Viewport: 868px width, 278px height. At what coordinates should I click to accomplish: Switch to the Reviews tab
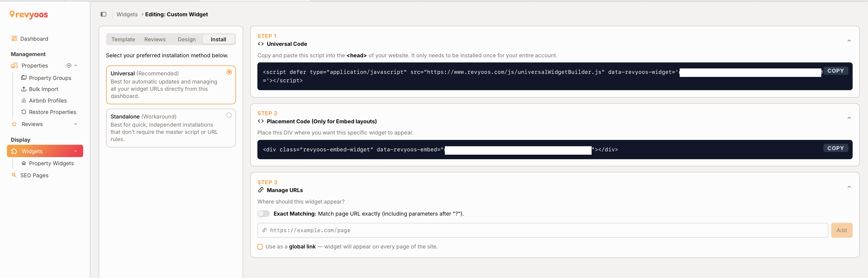coord(155,39)
